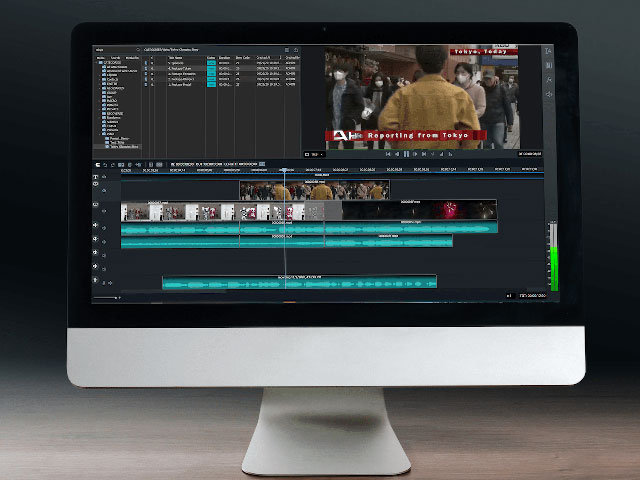Jump to the start of the sequence
This screenshot has width=640, height=480.
(388, 154)
